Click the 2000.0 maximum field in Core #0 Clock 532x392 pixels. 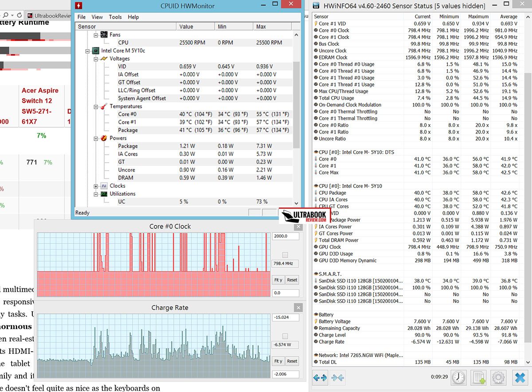click(286, 236)
